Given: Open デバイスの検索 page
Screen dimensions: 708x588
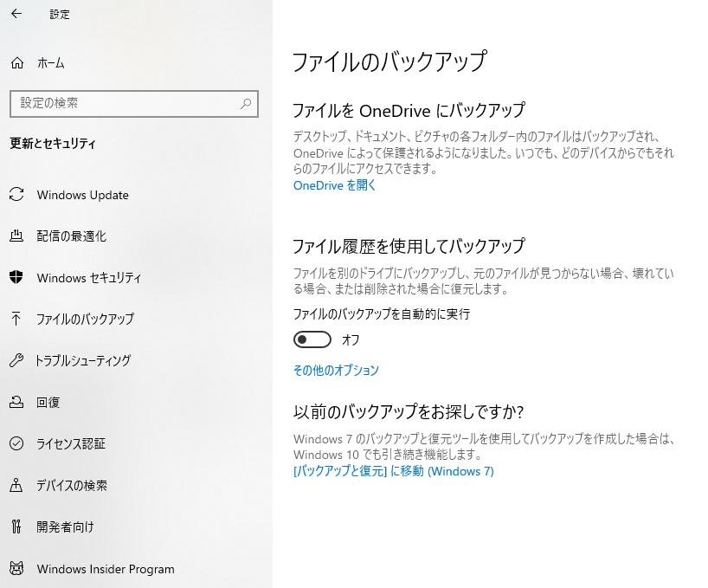Looking at the screenshot, I should coord(72,485).
